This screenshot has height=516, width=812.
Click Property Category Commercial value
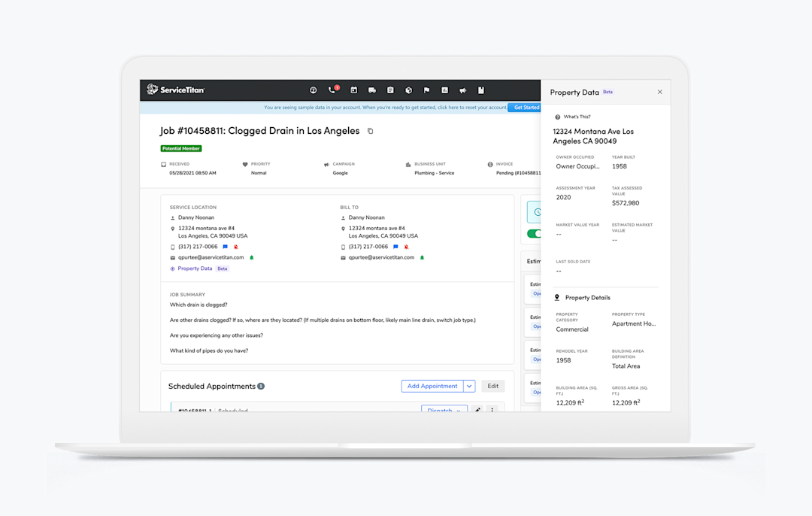572,329
